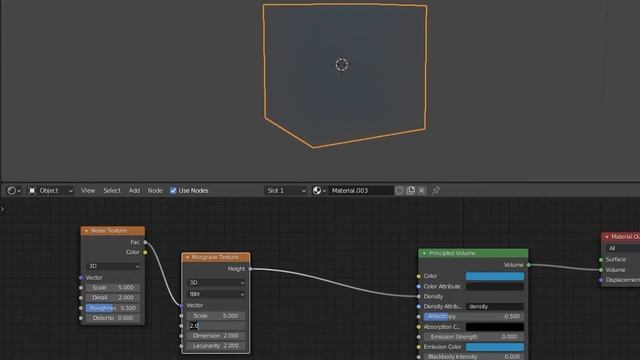Screen dimensions: 640x360
Task: Click Noise Texture Roughness input socket
Action: click(x=81, y=308)
